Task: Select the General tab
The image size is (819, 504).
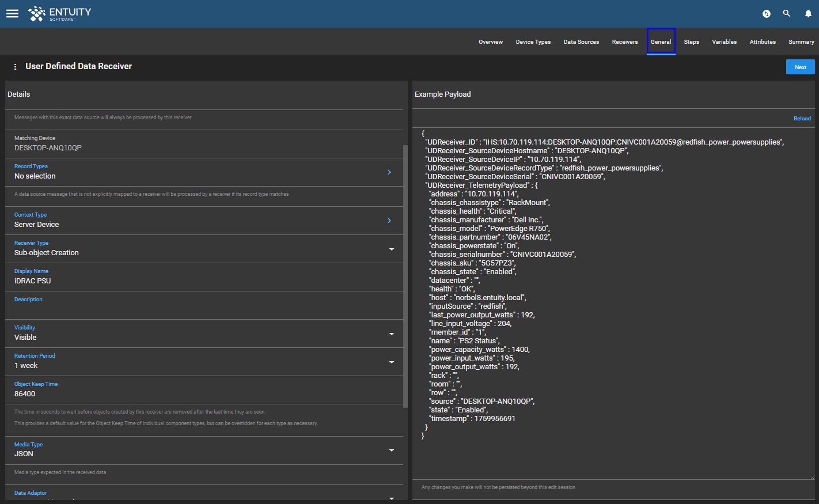Action: pos(661,42)
